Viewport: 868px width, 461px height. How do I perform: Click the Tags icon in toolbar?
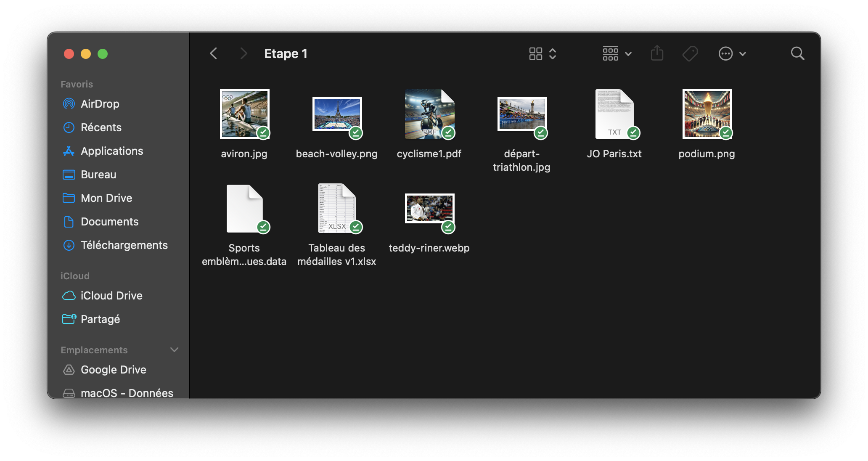coord(690,53)
